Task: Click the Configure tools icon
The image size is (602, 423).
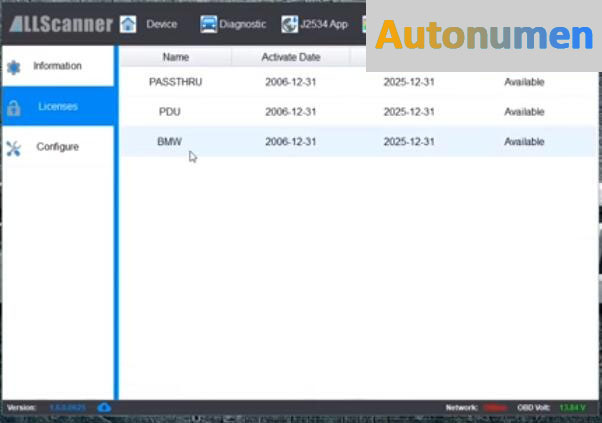Action: coord(13,149)
